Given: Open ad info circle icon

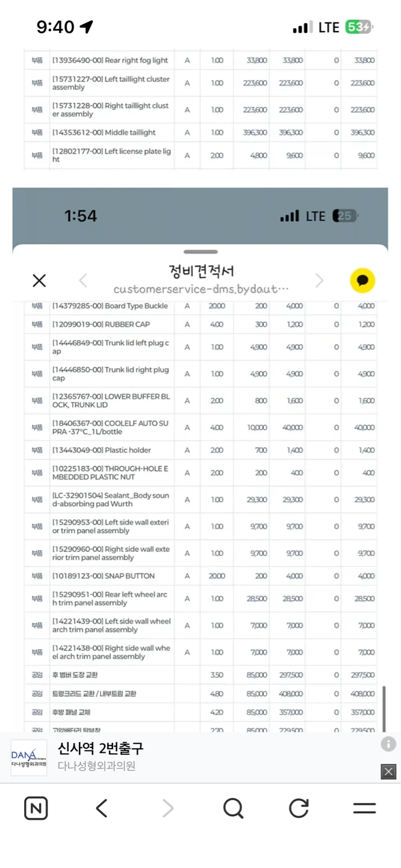Looking at the screenshot, I should (388, 744).
